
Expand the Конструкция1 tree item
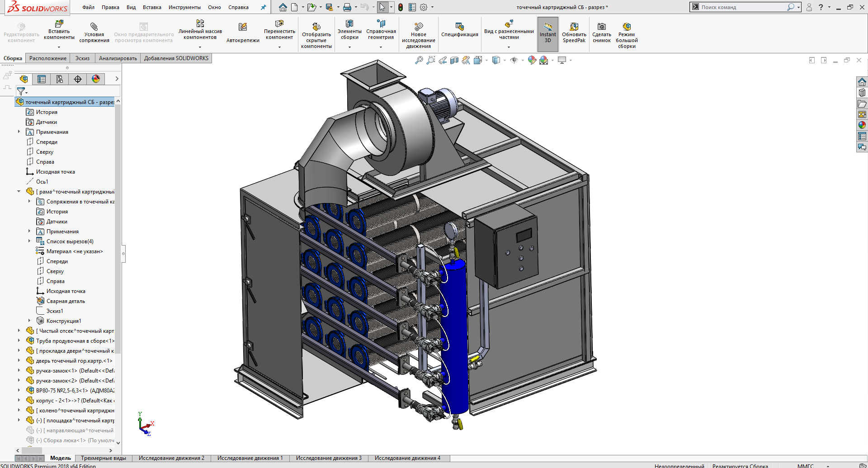[x=29, y=321]
